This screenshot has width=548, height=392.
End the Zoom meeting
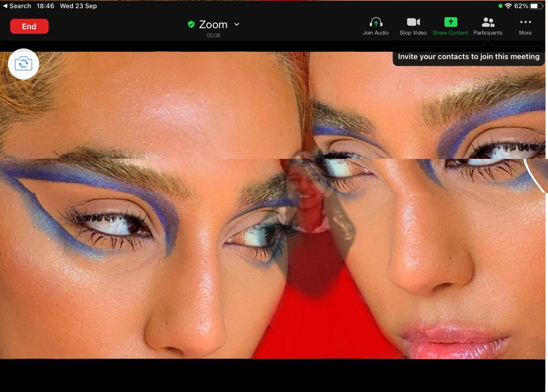point(29,26)
